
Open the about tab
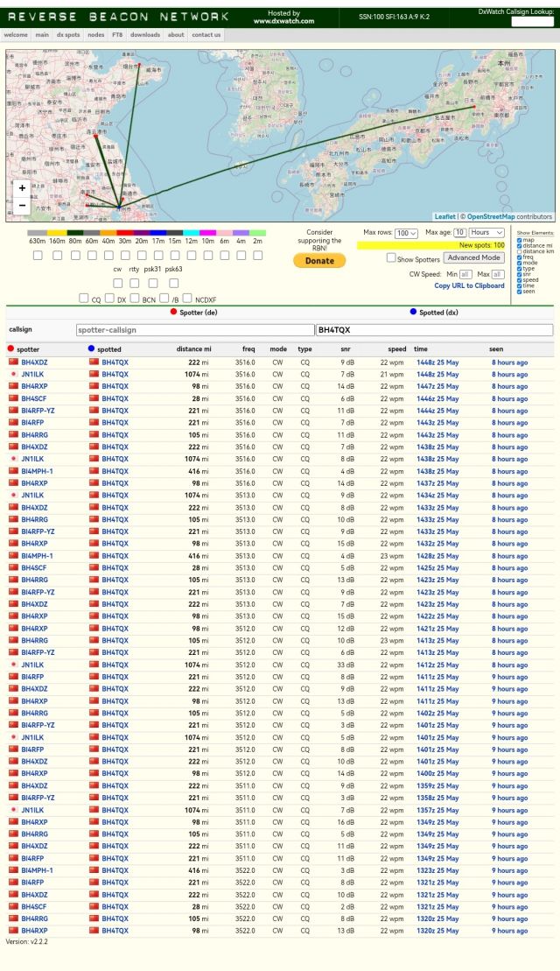coord(176,35)
